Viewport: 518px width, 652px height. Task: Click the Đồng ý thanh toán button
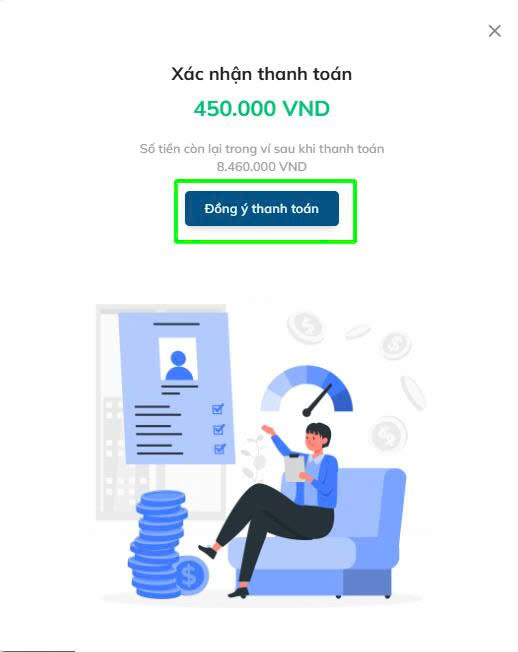tap(261, 209)
